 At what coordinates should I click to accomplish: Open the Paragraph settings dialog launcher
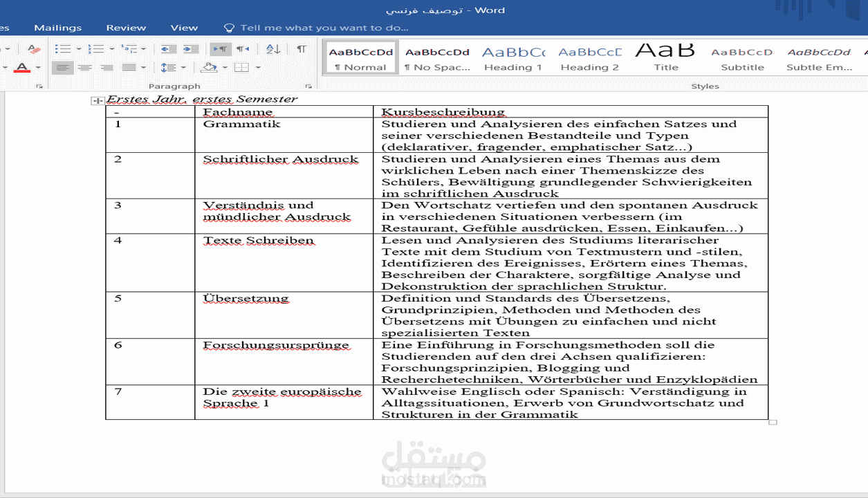(308, 86)
